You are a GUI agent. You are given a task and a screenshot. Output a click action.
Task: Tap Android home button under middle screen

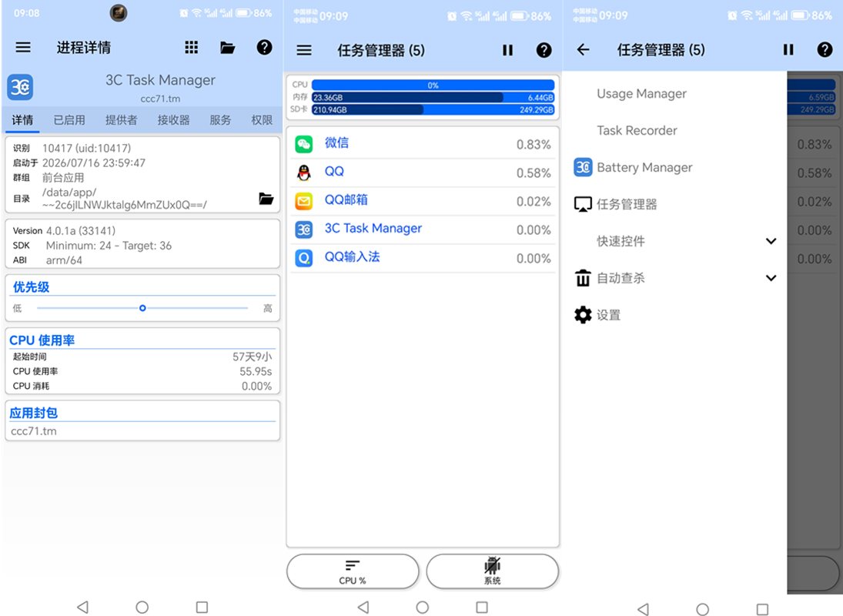pyautogui.click(x=423, y=608)
